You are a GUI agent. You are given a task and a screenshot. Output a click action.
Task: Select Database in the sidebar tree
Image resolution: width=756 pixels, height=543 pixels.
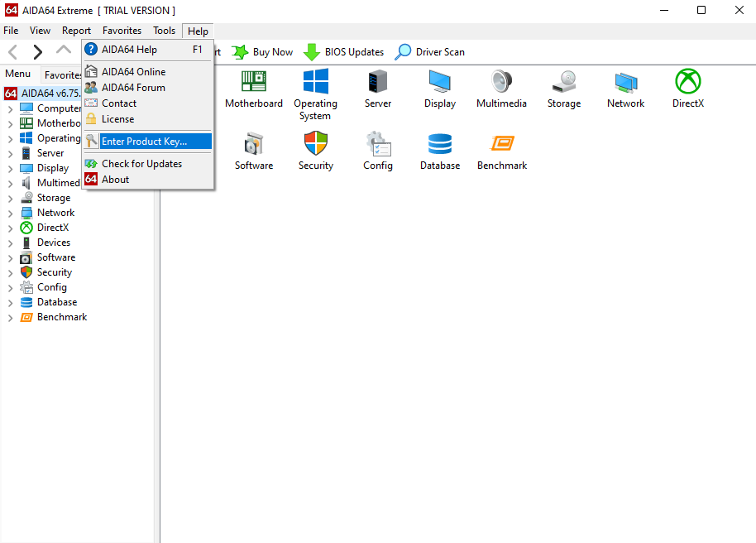coord(57,302)
